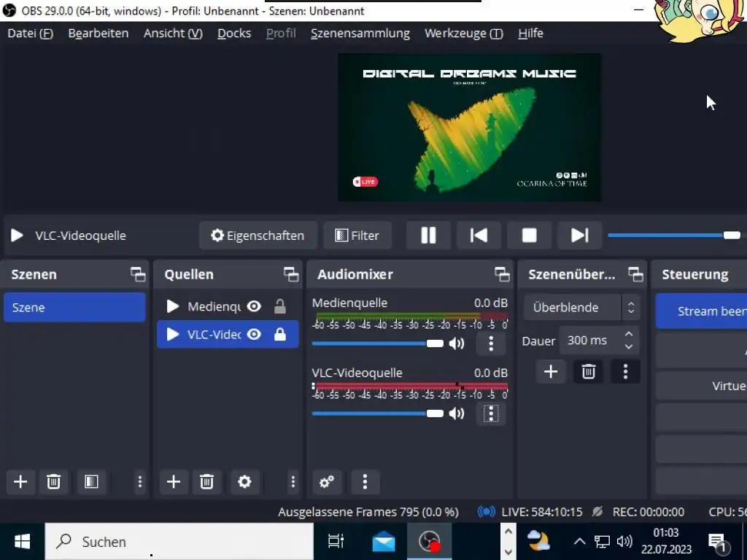
Task: Open scene filters
Action: pos(91,482)
